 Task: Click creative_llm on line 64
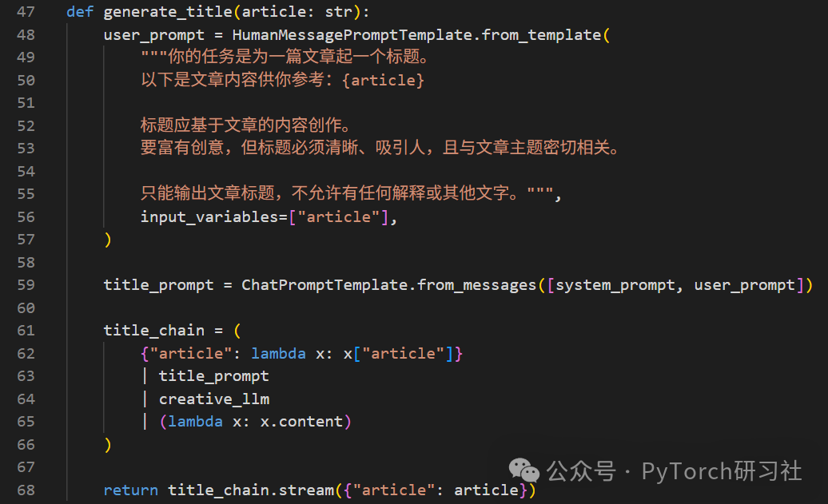(214, 399)
